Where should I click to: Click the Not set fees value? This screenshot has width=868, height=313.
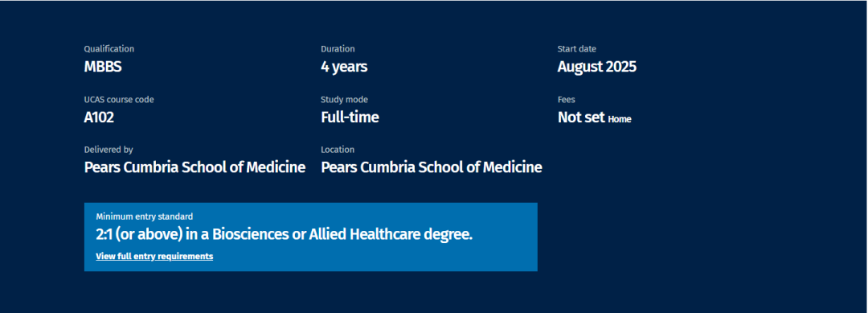581,117
